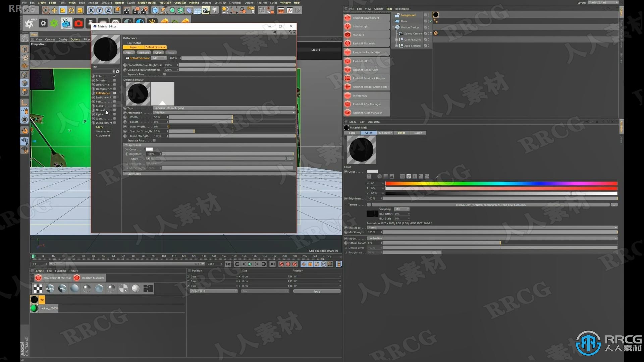Click Remove layer button
Image resolution: width=644 pixels, height=362 pixels.
tap(144, 53)
